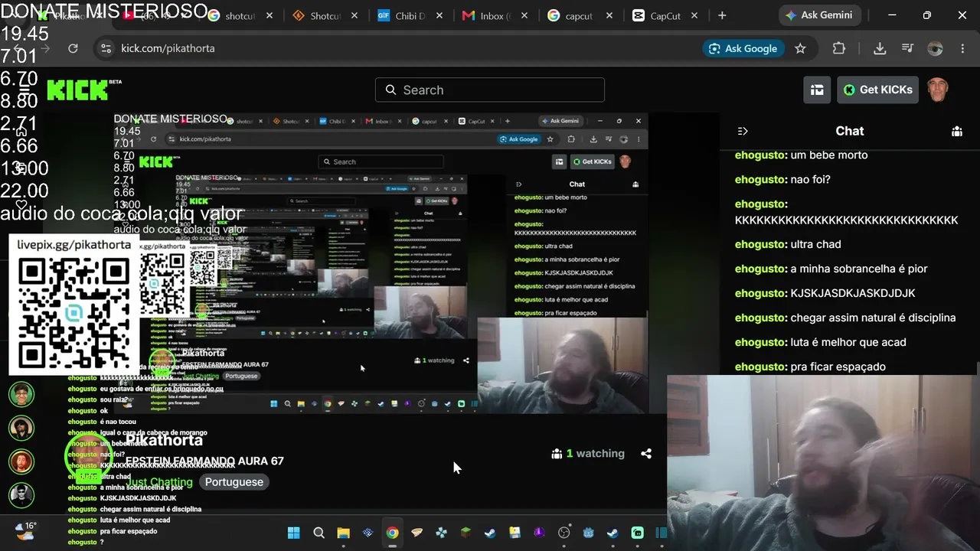Viewport: 980px width, 551px height.
Task: Open a new Chrome tab
Action: pyautogui.click(x=722, y=15)
